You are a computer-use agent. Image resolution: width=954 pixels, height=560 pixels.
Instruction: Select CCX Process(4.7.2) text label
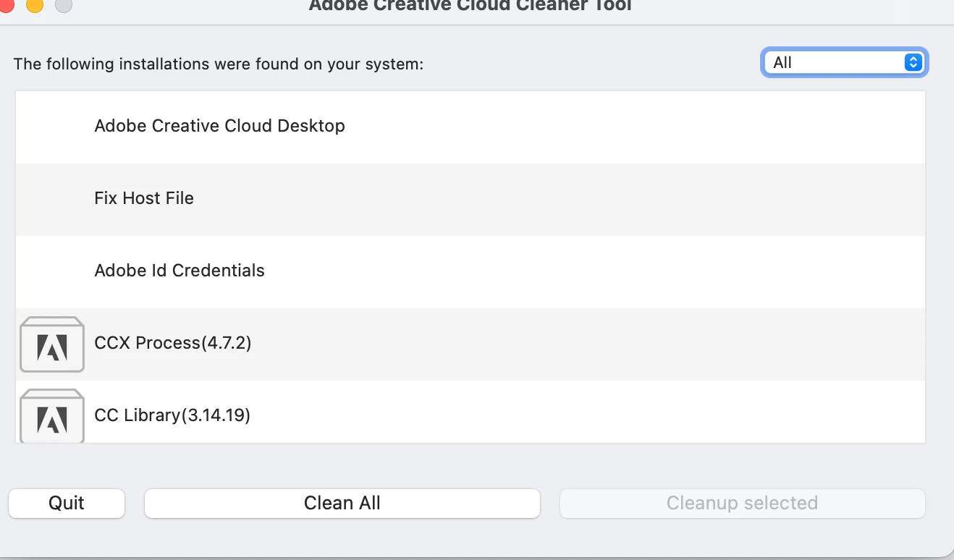(x=173, y=343)
